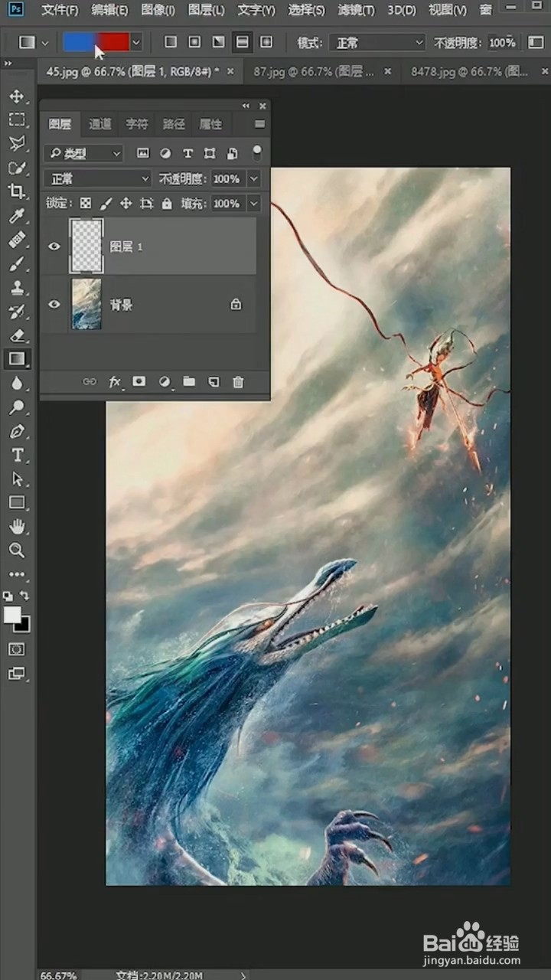The image size is (551, 980).
Task: Hide the 图层 1 layer
Action: coord(54,247)
